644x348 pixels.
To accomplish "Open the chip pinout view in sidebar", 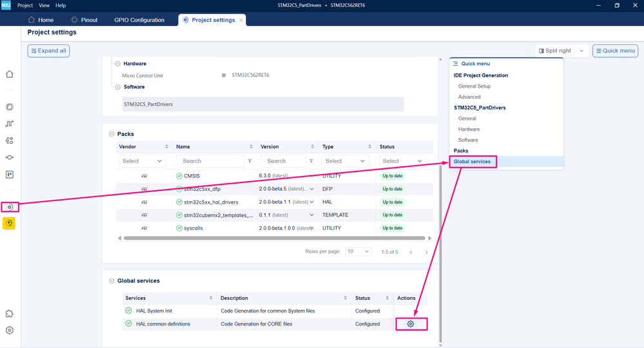I will [x=10, y=107].
